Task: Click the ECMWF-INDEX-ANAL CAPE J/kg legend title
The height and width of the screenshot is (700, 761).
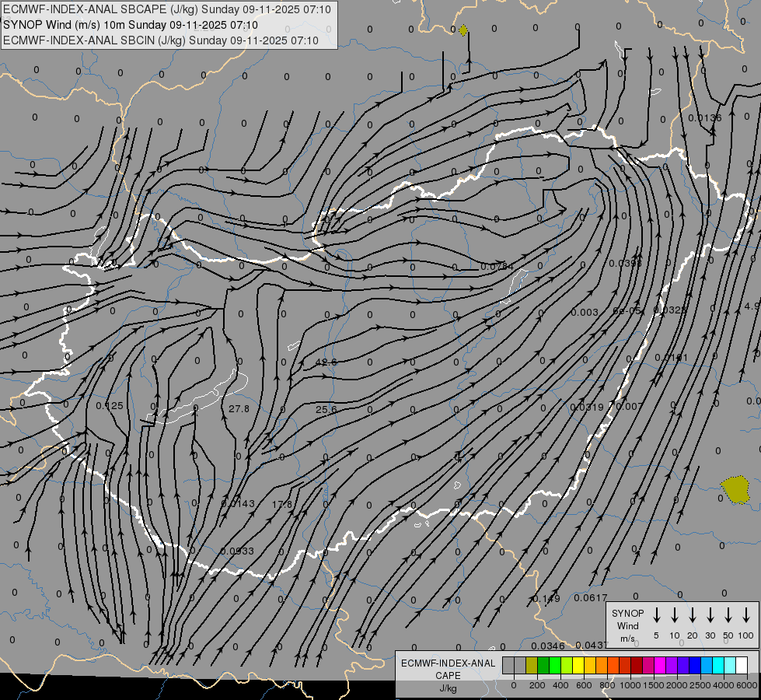Action: [x=448, y=675]
